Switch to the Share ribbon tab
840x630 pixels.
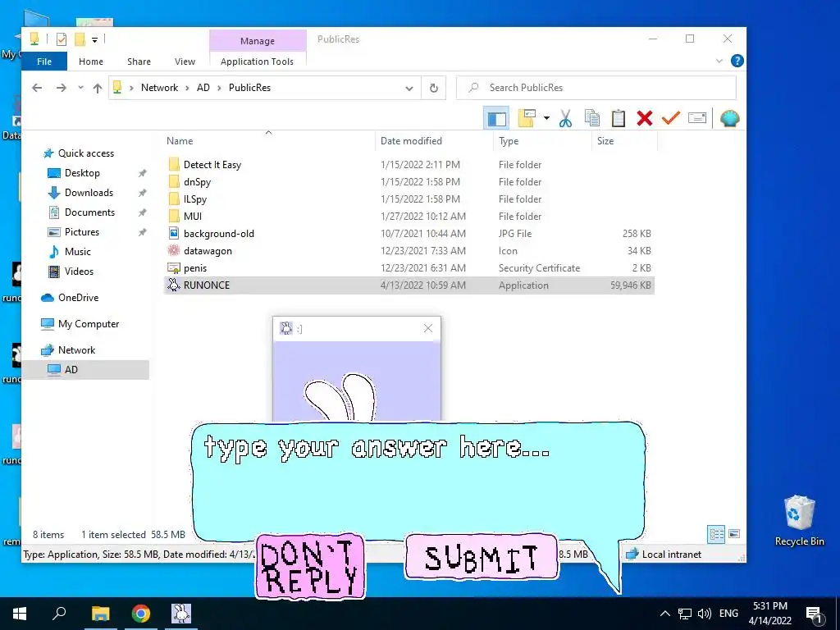tap(139, 62)
